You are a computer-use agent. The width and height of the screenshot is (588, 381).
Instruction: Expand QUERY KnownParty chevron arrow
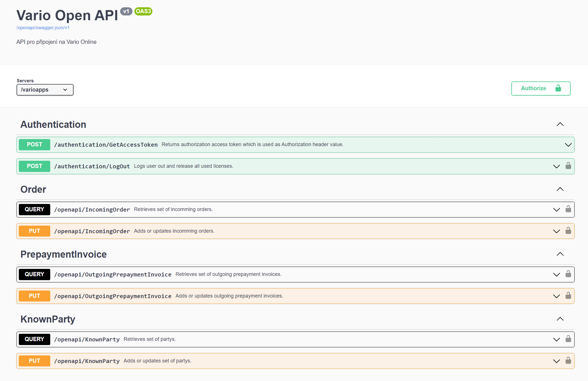(x=556, y=339)
